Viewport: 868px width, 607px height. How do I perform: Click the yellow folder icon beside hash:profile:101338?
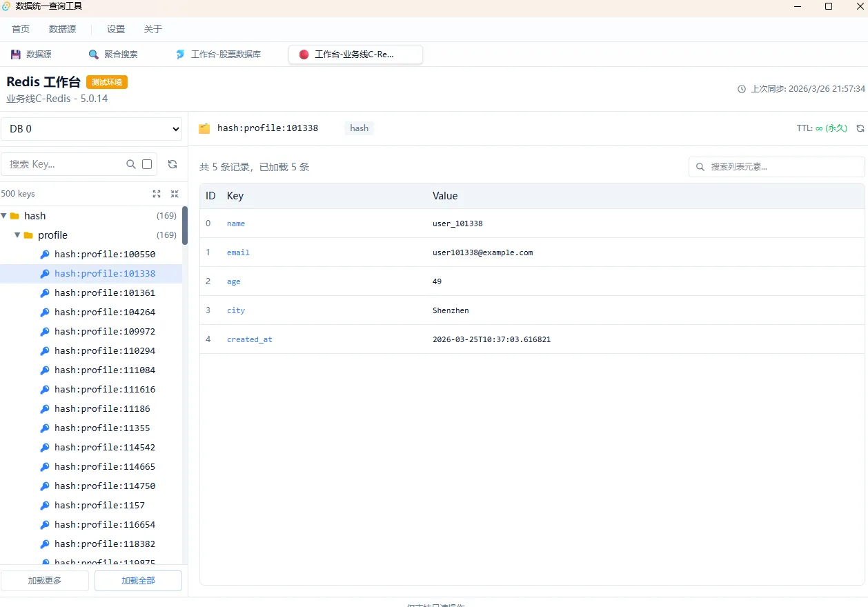(204, 128)
